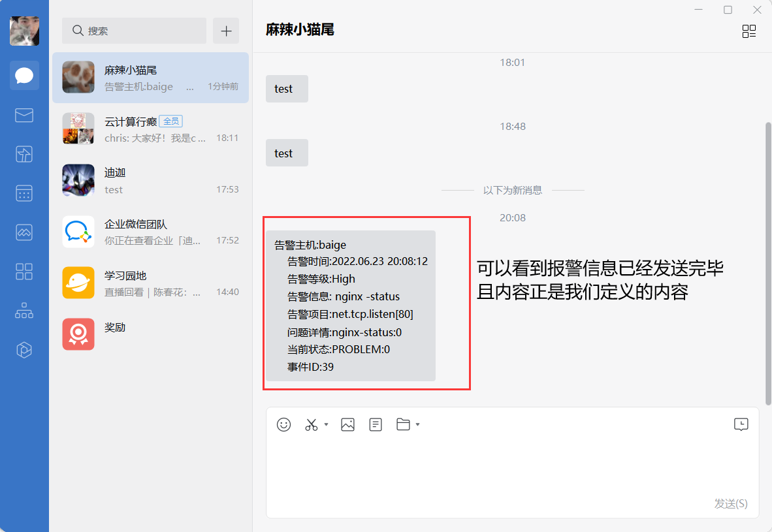The height and width of the screenshot is (532, 772).
Task: Click the 云计算行癫 group avatar
Action: [x=78, y=129]
